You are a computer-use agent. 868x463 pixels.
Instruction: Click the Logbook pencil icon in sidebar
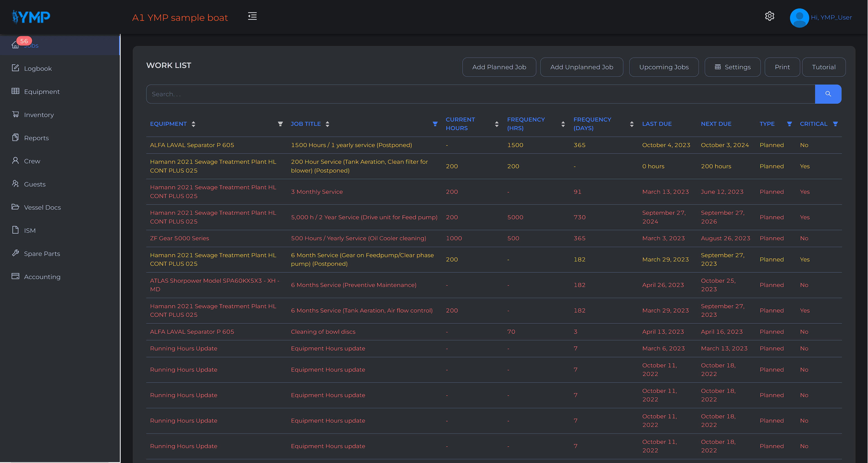[16, 68]
